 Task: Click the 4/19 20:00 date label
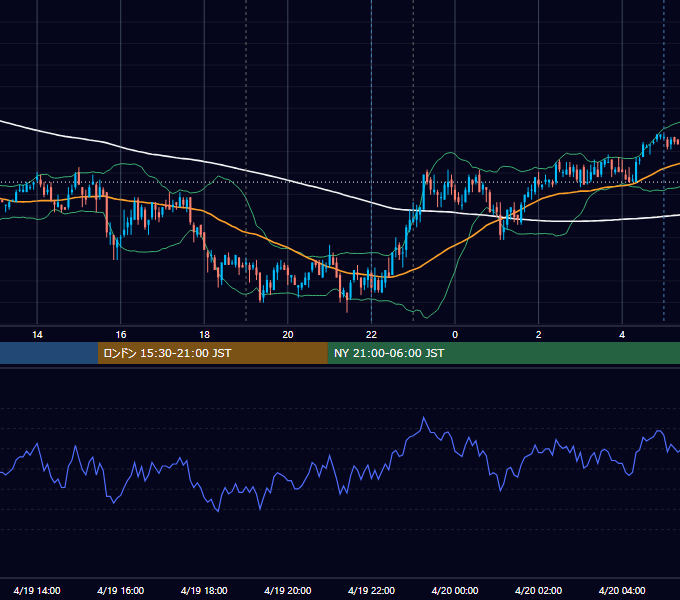(x=288, y=590)
